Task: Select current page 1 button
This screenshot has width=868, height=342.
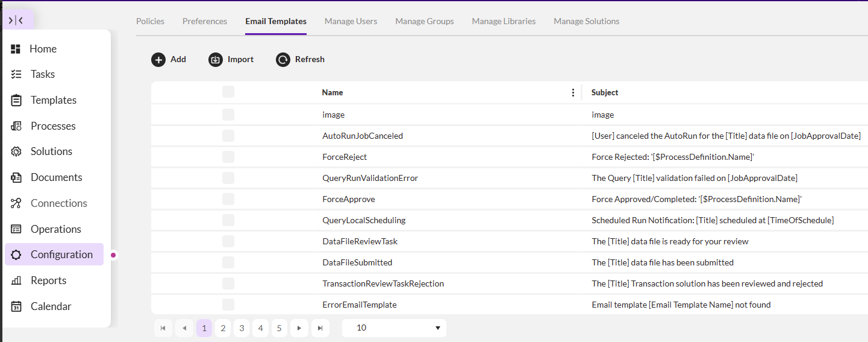Action: [x=204, y=328]
